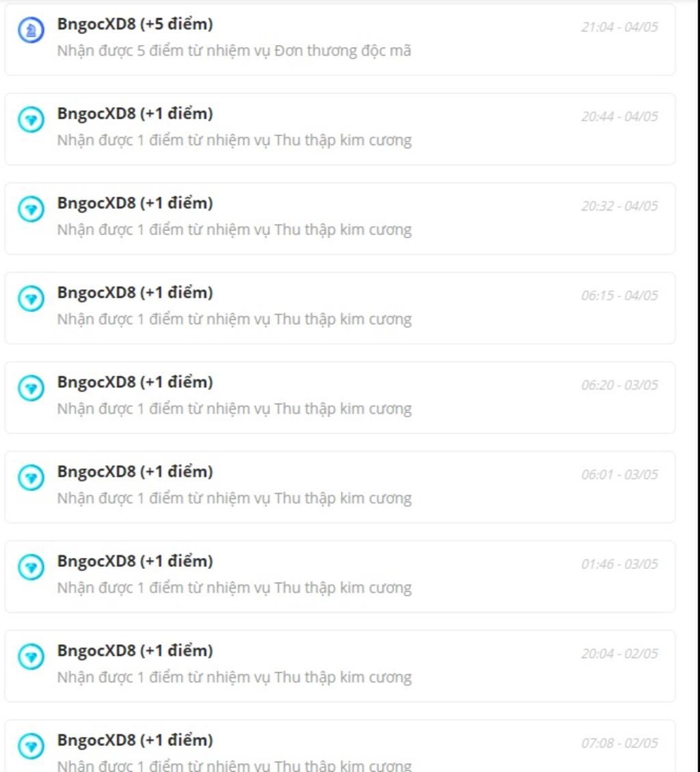Click the 07:08 - 02/05 timestamp
Screen dimensions: 700x772
pos(619,743)
